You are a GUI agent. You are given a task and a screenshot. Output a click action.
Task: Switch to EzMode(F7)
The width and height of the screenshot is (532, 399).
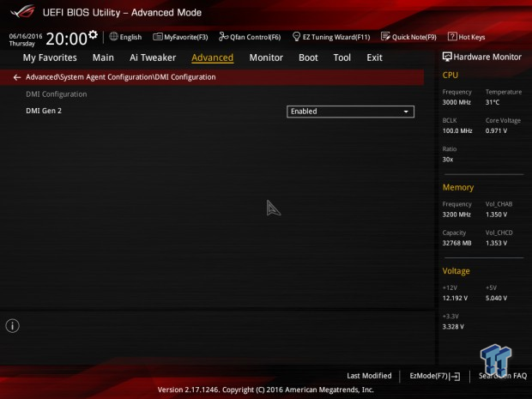435,376
